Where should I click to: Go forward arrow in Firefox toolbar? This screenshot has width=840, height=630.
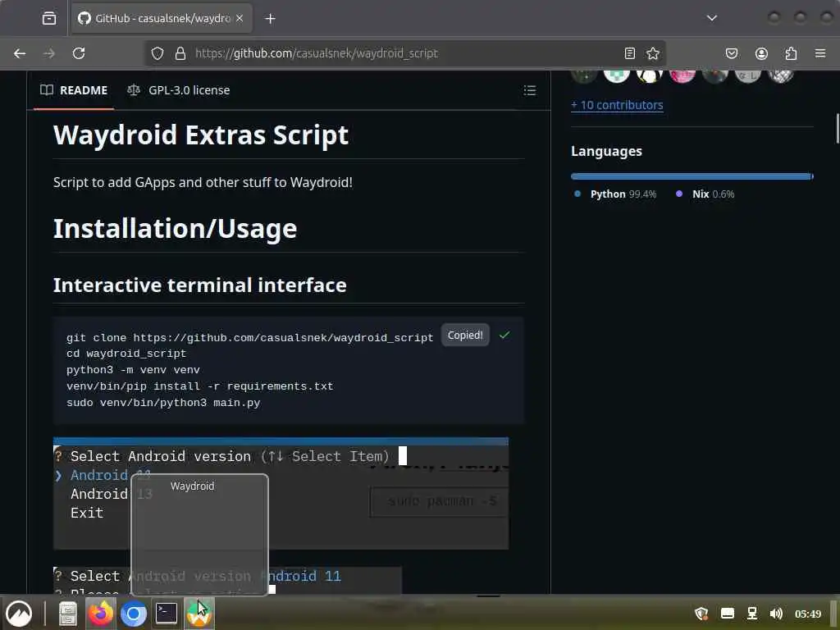48,53
